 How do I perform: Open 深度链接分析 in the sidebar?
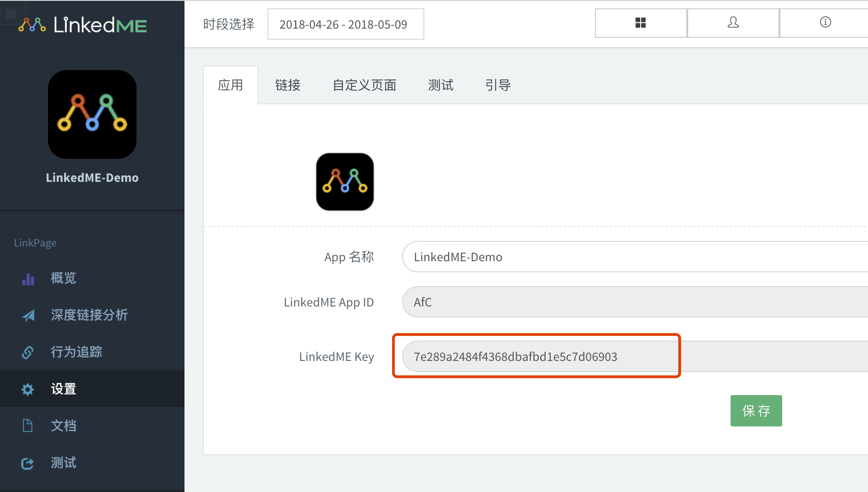coord(92,315)
